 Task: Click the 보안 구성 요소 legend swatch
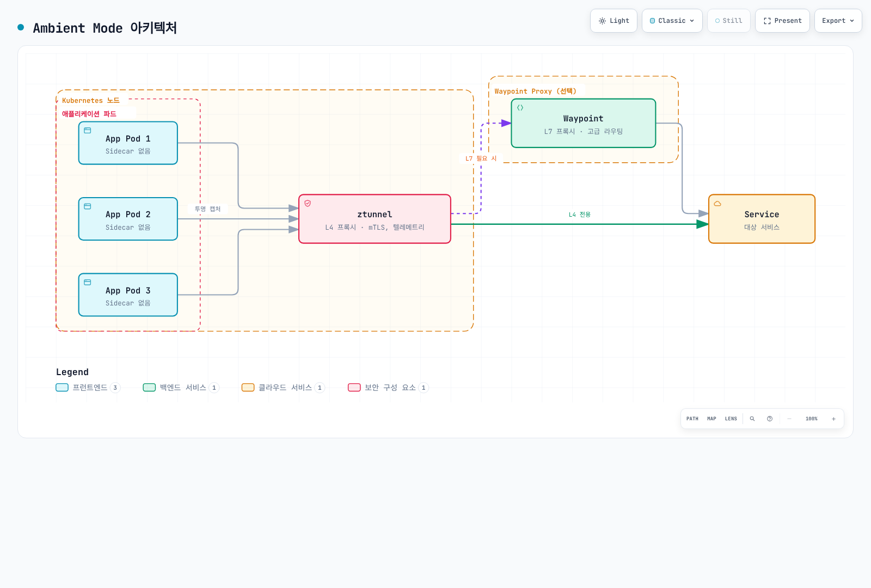click(x=354, y=388)
